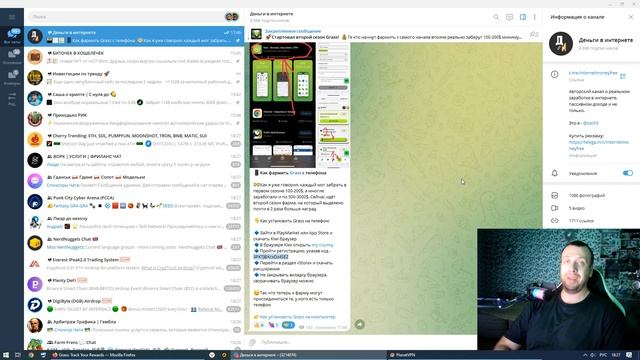Screen dimensions: 640x360
Task: Open the Деньги в интернете chat
Action: coord(134,36)
